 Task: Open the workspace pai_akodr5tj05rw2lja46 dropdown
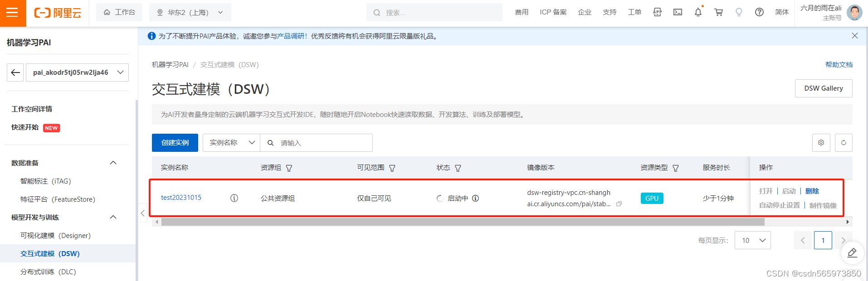coord(77,73)
